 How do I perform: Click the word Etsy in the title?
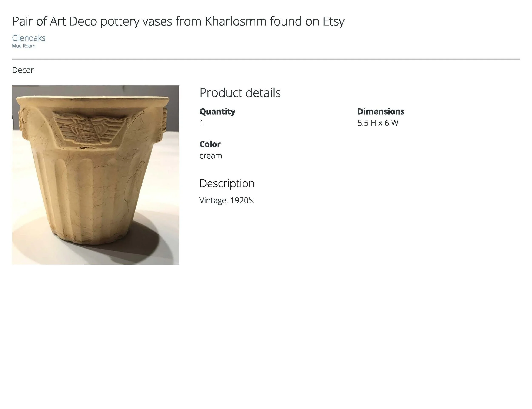click(333, 21)
